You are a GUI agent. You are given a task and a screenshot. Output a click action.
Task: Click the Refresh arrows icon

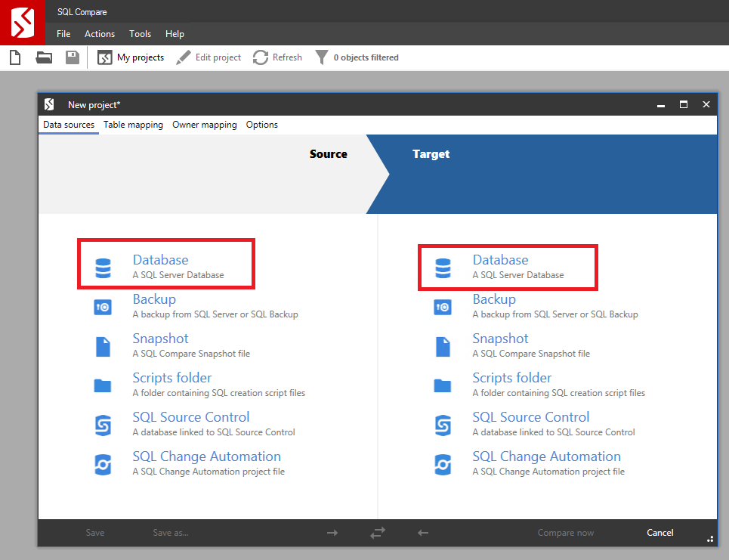click(261, 57)
